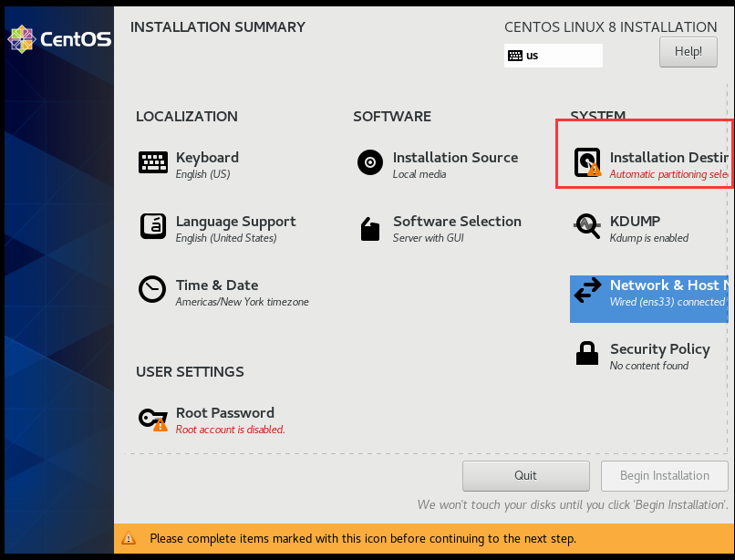Open the Time & Date clock icon
Viewport: 735px width, 560px height.
(x=152, y=289)
